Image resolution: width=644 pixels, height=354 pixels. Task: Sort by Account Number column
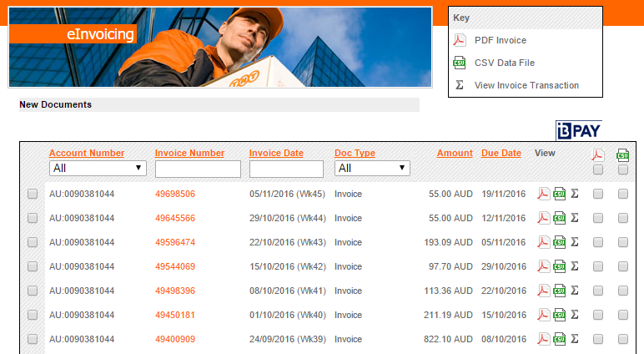point(87,153)
